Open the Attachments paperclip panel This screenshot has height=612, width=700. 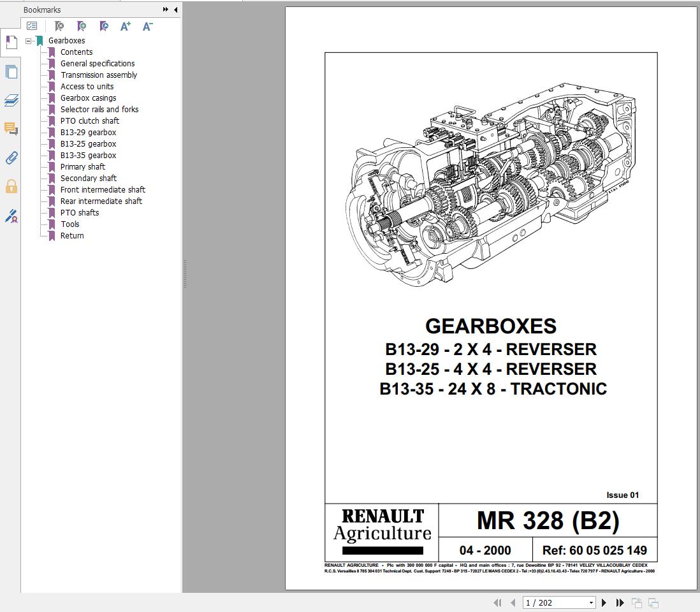[11, 157]
